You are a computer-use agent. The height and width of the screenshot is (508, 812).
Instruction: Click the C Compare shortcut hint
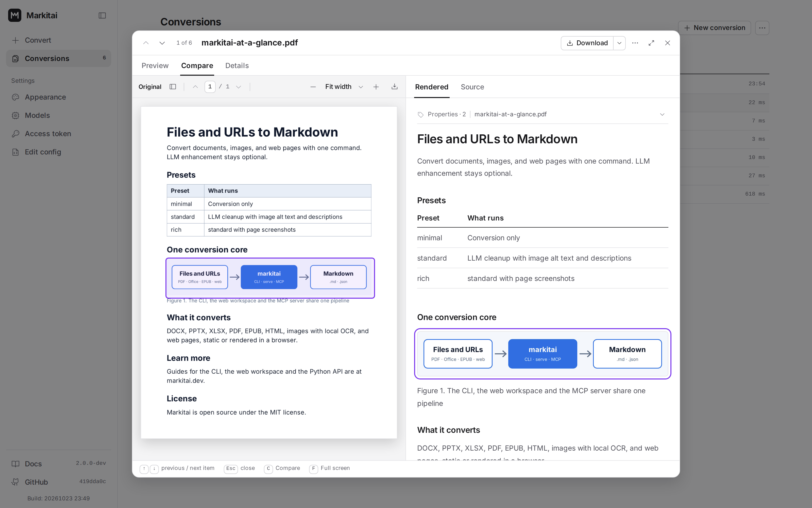click(282, 468)
